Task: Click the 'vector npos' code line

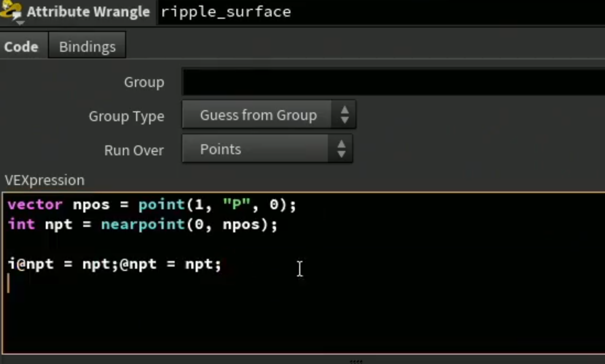Action: [152, 204]
